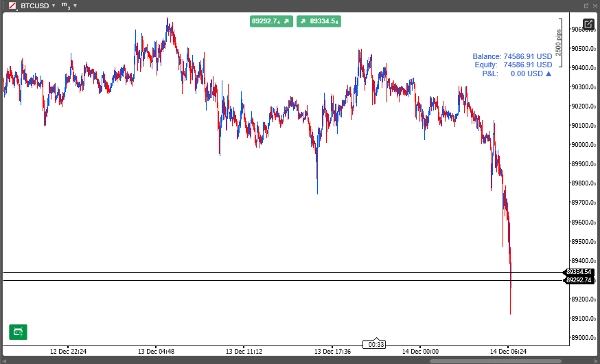Click the 90000.0 price axis label

pyautogui.click(x=583, y=145)
